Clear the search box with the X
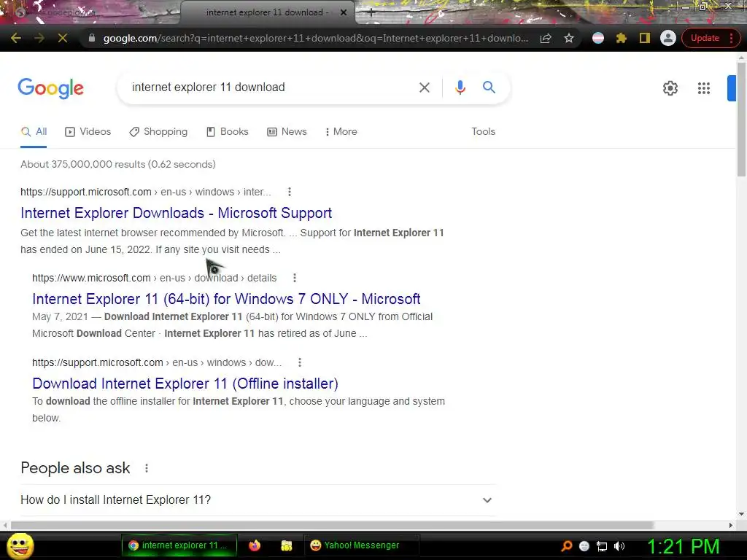Screen dimensions: 747x560 point(424,87)
